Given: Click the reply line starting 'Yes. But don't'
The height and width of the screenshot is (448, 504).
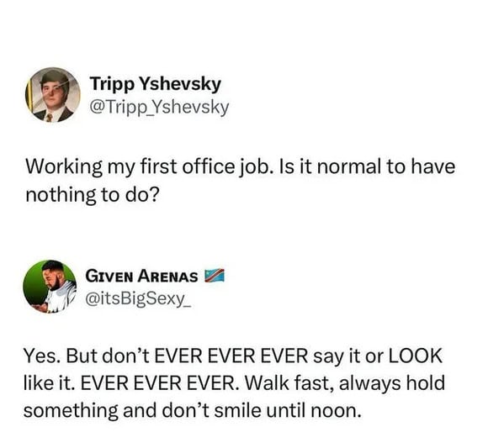Looking at the screenshot, I should tap(233, 356).
